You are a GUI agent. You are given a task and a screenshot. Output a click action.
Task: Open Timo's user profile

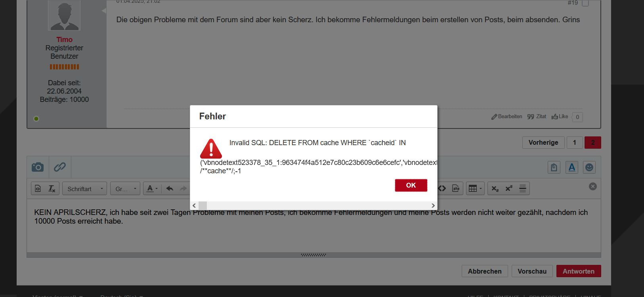click(x=64, y=40)
